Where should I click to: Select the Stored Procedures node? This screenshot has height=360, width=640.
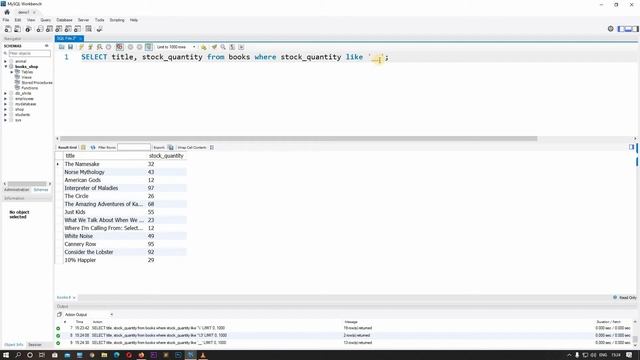[x=37, y=82]
